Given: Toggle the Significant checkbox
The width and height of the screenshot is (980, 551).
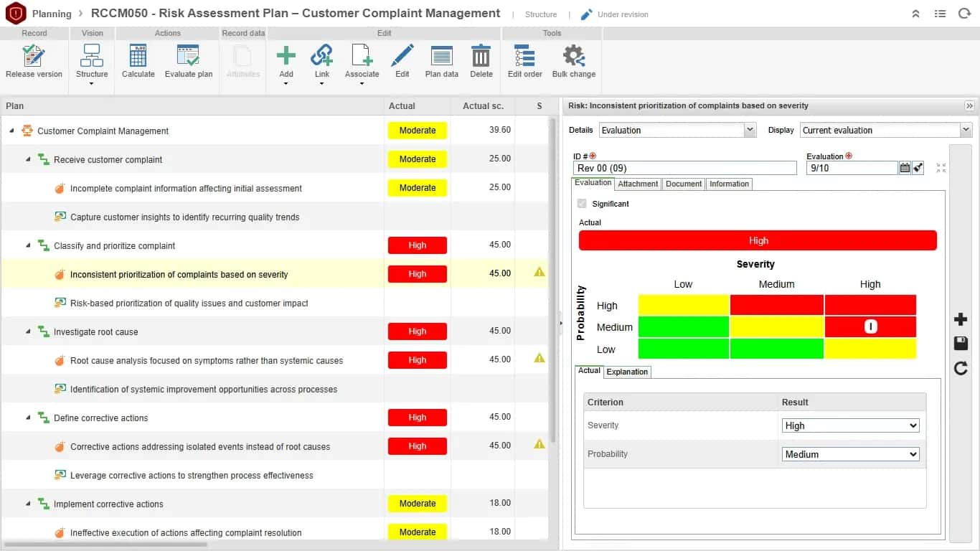Looking at the screenshot, I should [582, 204].
